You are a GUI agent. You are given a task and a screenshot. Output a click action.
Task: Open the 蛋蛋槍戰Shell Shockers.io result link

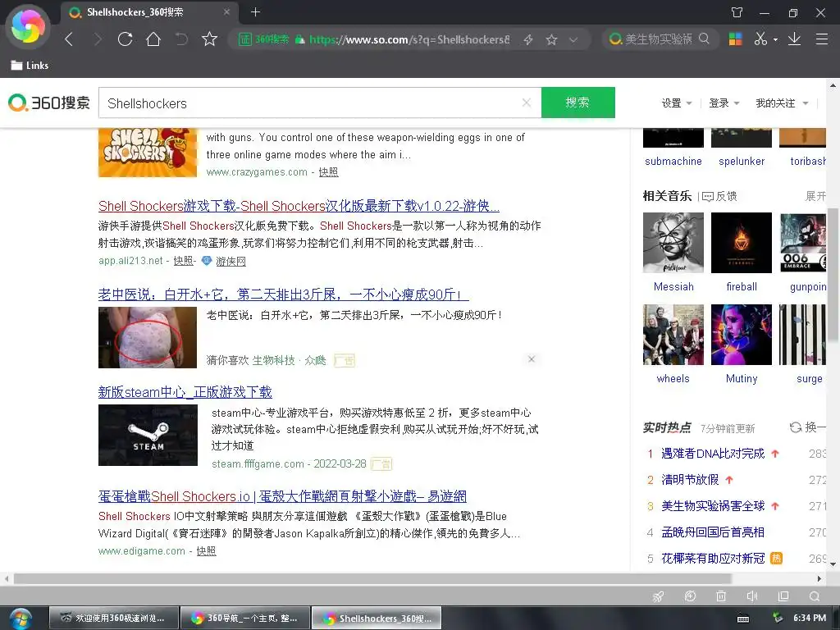[282, 496]
